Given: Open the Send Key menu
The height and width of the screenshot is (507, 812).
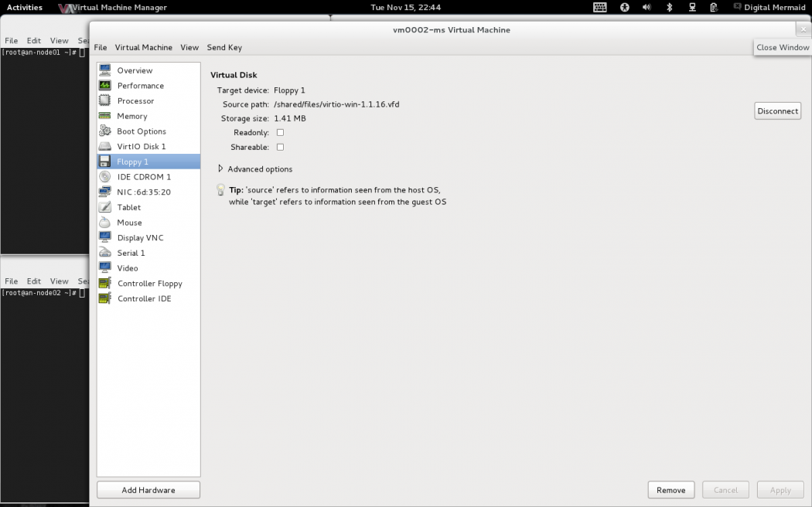Looking at the screenshot, I should (x=224, y=47).
